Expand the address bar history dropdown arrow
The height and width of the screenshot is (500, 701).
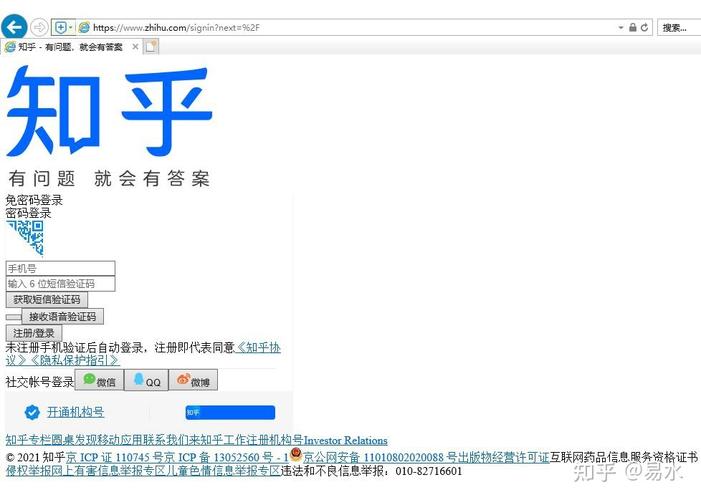(621, 27)
